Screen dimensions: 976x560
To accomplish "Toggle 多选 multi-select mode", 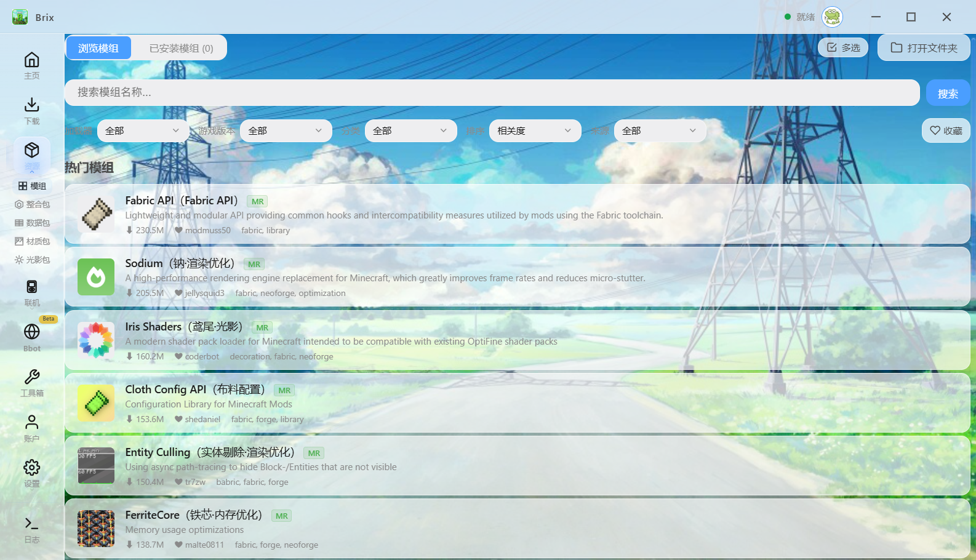I will 843,47.
